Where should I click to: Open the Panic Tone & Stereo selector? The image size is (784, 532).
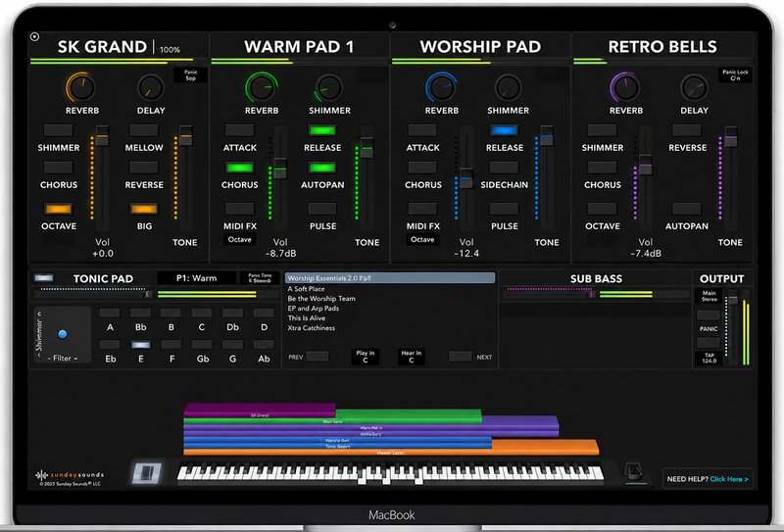[x=260, y=278]
